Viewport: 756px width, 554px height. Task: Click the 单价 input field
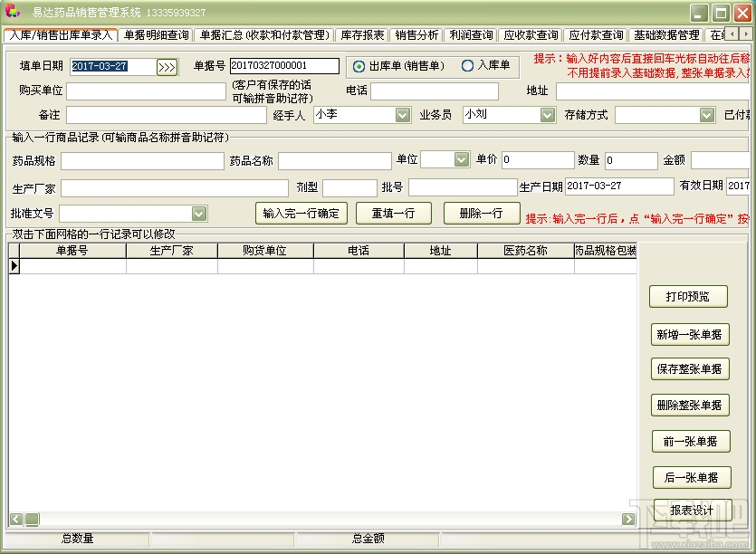[538, 160]
